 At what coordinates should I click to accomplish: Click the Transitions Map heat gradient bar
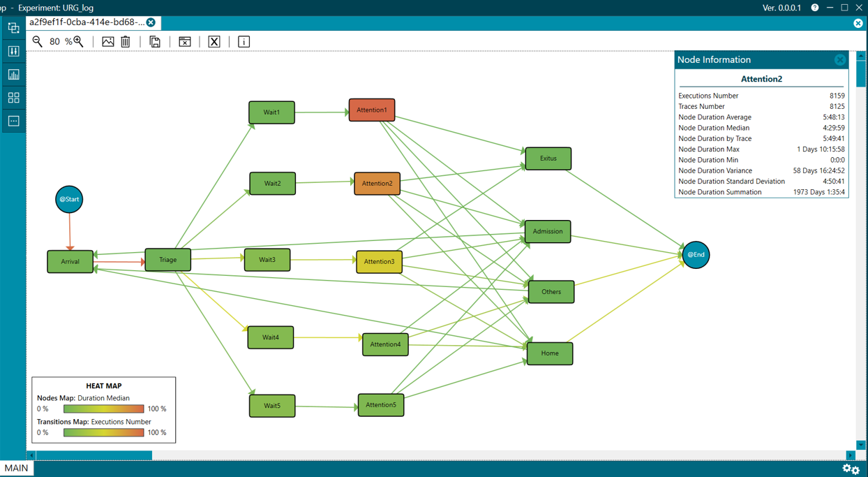pos(103,433)
